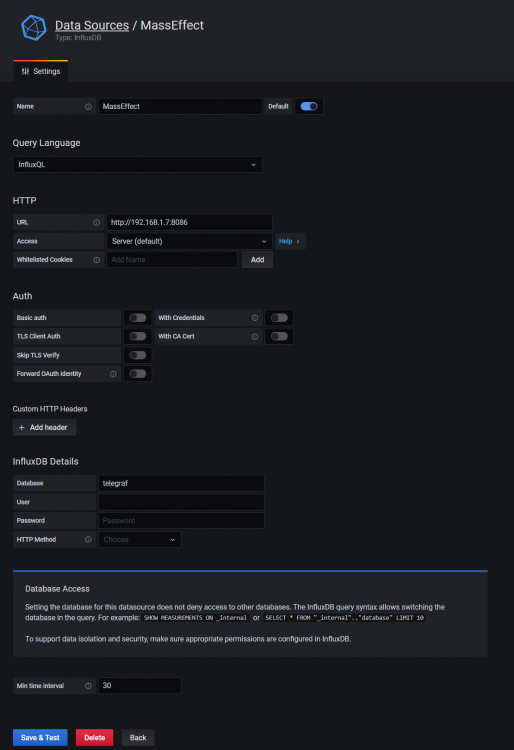Click info icon next to Whitelisted Cookies

97,260
